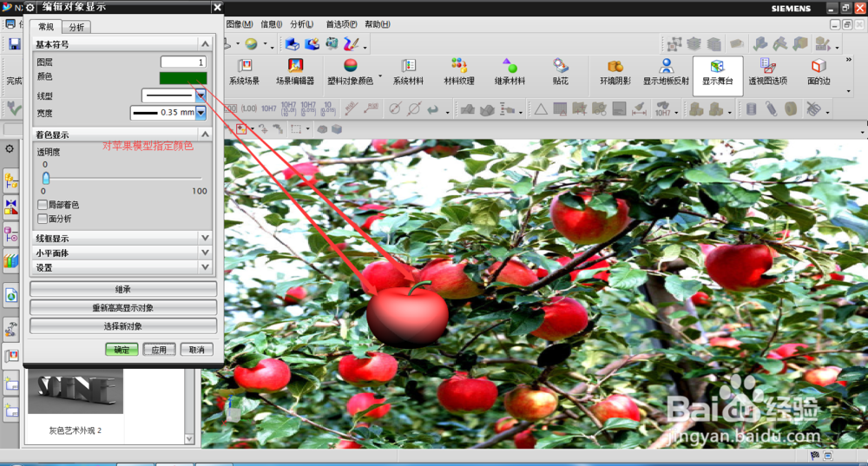This screenshot has height=466, width=868.
Task: Switch to the 常规 tab
Action: click(x=46, y=27)
